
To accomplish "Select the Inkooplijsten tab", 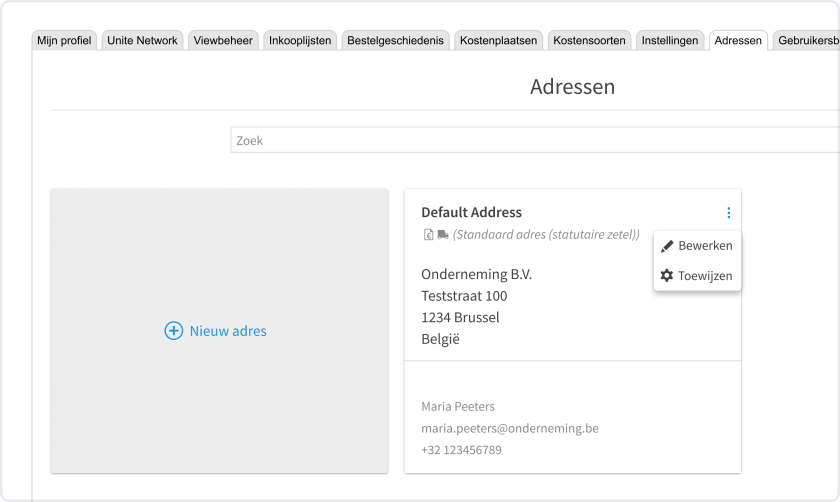I will coord(300,41).
